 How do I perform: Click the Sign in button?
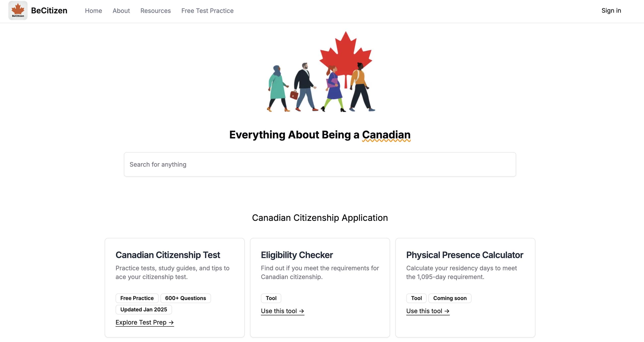(x=611, y=11)
